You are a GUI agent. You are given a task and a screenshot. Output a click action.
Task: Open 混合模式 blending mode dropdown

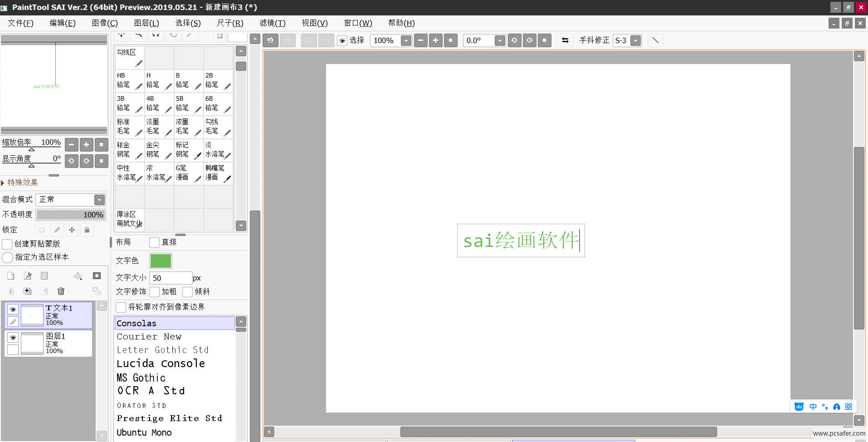point(99,200)
